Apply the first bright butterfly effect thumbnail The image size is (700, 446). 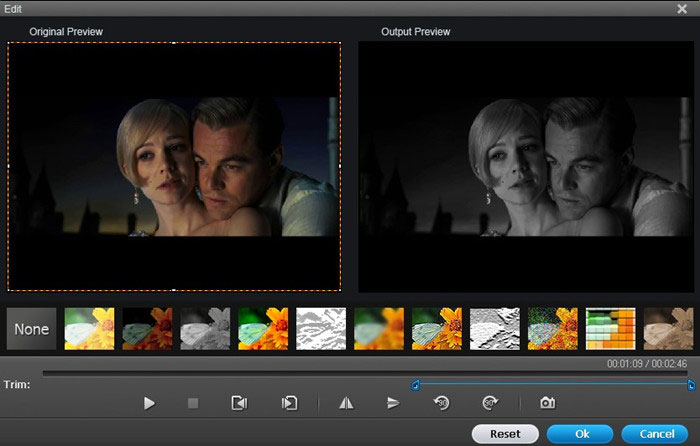coord(89,329)
